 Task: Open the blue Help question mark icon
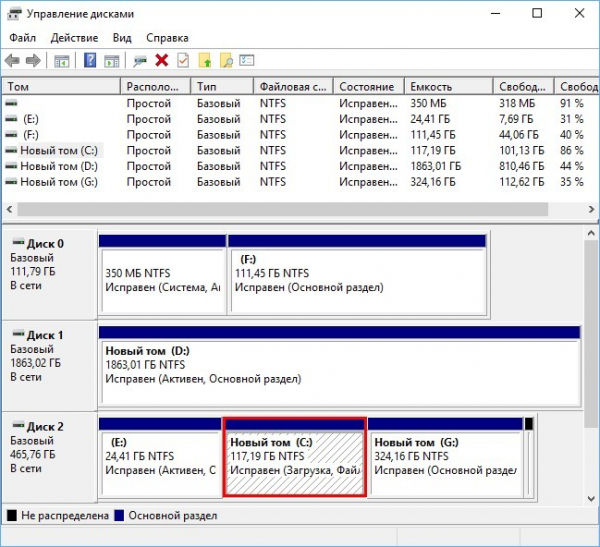(90, 60)
